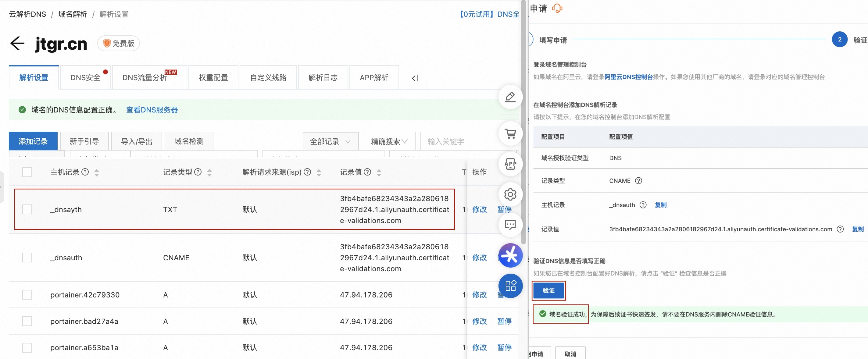The width and height of the screenshot is (868, 359).
Task: Open the 全部记录 filter dropdown
Action: coord(330,141)
